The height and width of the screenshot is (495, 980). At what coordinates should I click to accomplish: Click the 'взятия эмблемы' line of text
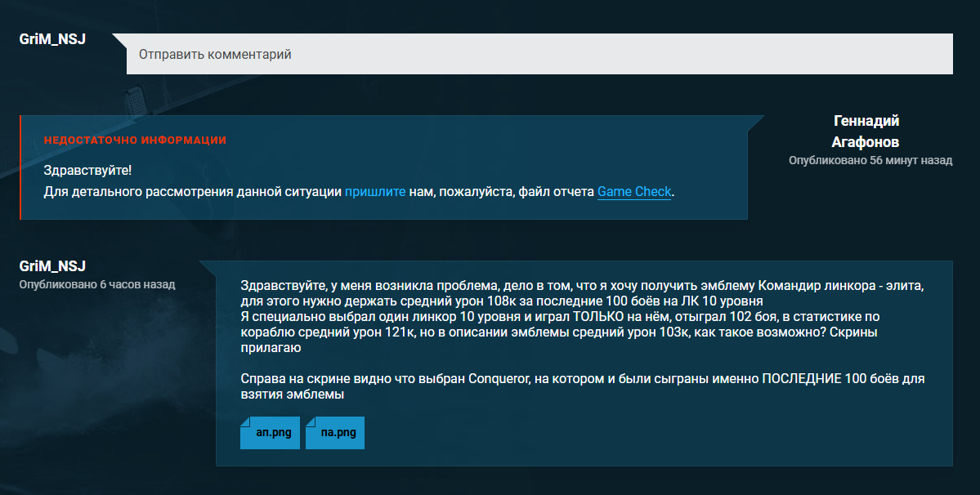pos(292,395)
